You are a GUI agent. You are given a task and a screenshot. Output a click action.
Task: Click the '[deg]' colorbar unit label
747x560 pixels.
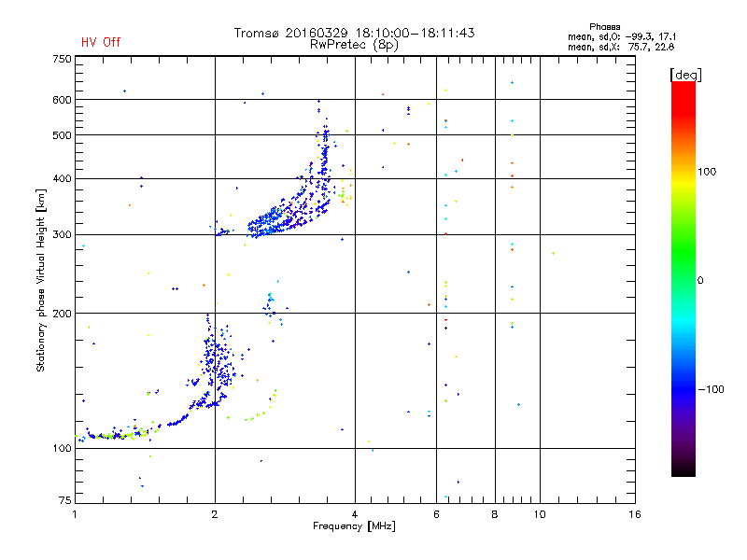pyautogui.click(x=685, y=75)
